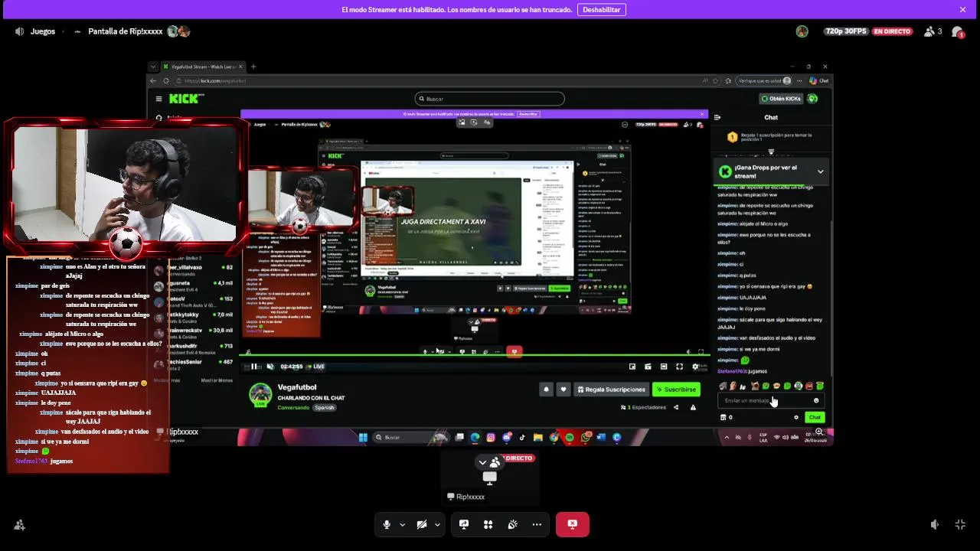The image size is (980, 551).
Task: Toggle notifications bell for Vegafutbol
Action: (x=546, y=390)
